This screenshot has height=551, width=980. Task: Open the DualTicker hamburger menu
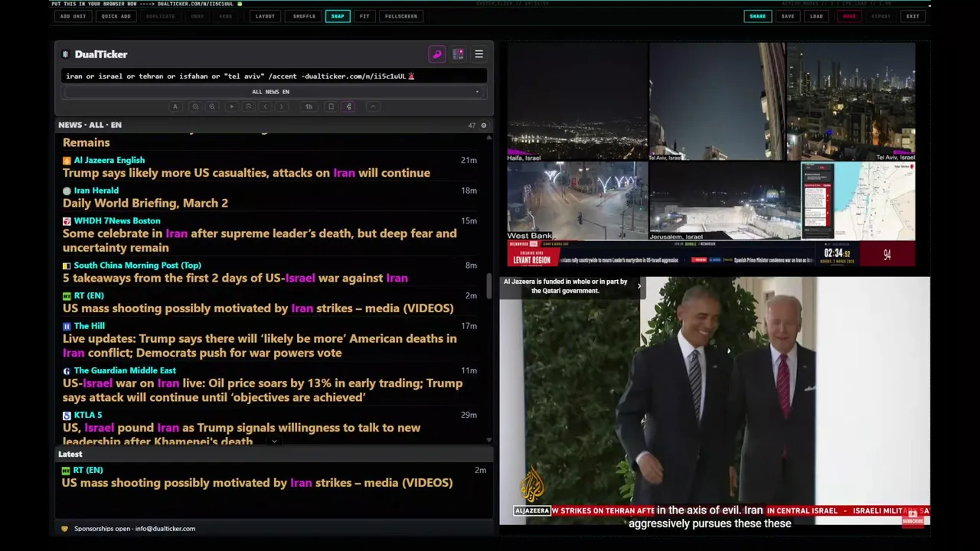point(479,54)
